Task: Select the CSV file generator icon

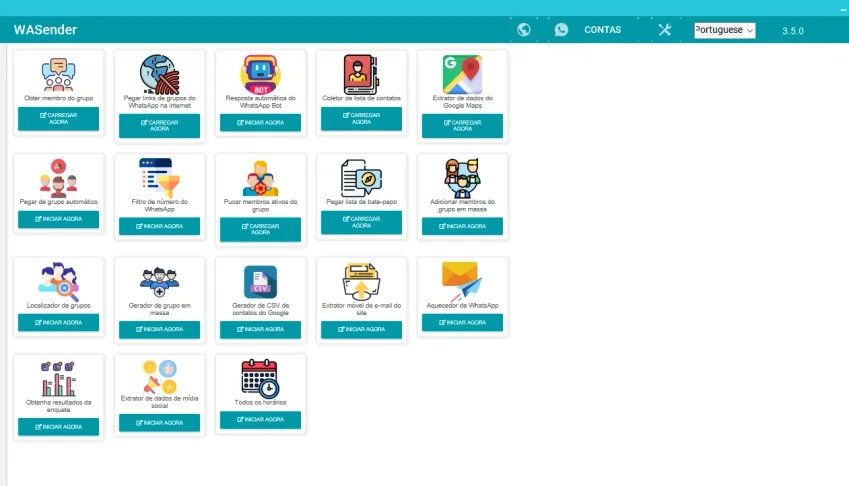Action: [260, 281]
